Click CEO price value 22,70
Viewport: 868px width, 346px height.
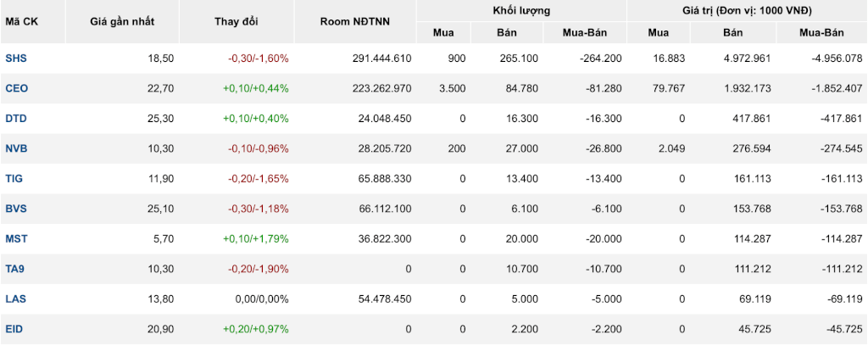point(162,88)
